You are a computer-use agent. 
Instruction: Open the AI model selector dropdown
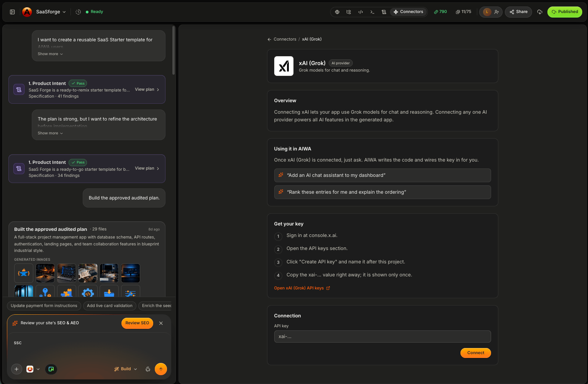[33, 369]
